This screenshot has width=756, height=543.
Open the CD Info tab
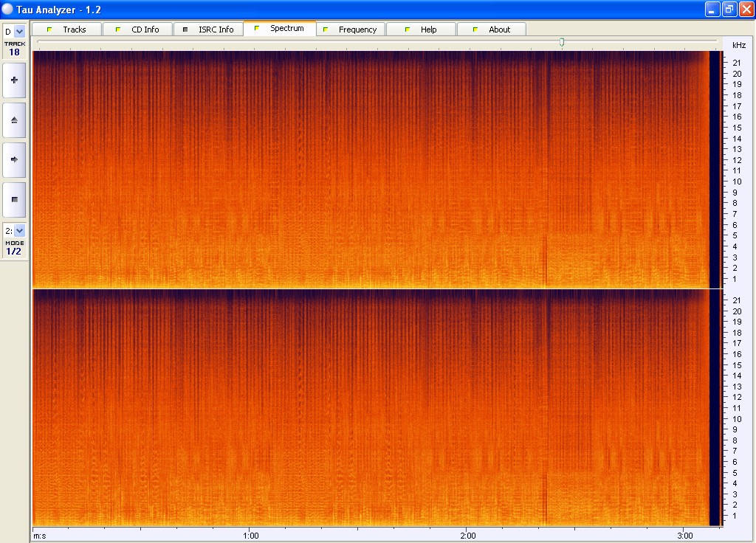[x=137, y=30]
